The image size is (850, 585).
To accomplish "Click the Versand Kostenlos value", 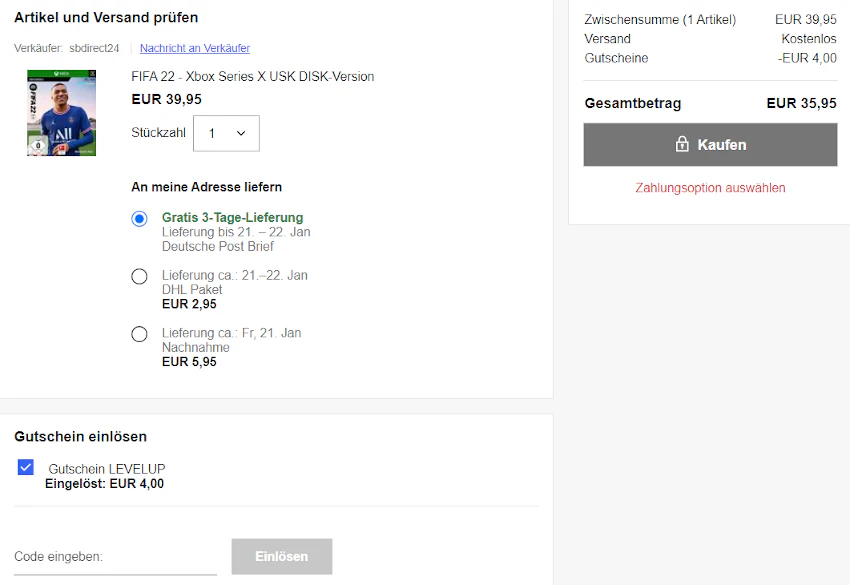I will [x=809, y=38].
